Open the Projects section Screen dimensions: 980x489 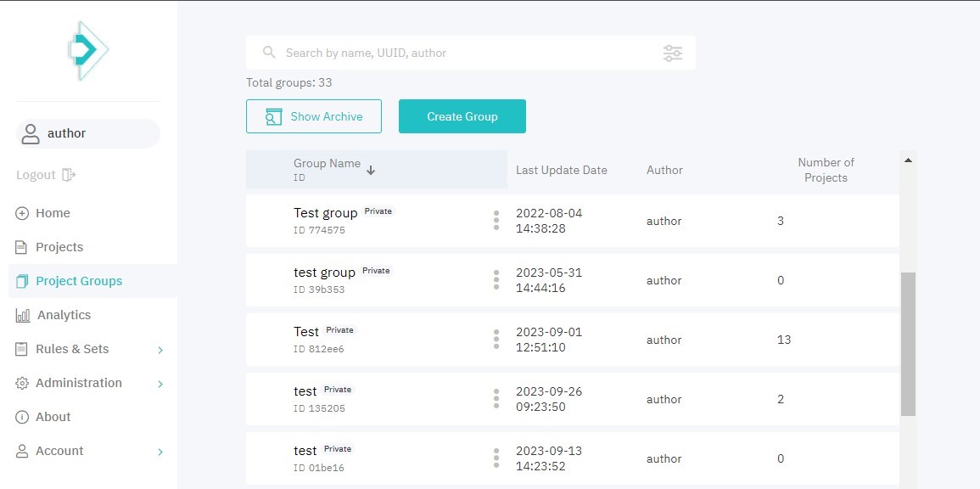(59, 247)
